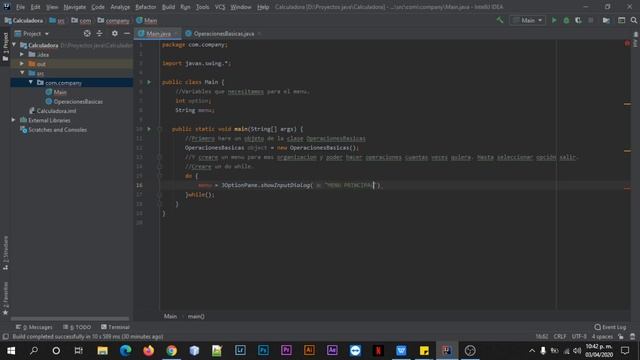Click the Build Project hammer icon
The image size is (640, 360).
click(500, 20)
